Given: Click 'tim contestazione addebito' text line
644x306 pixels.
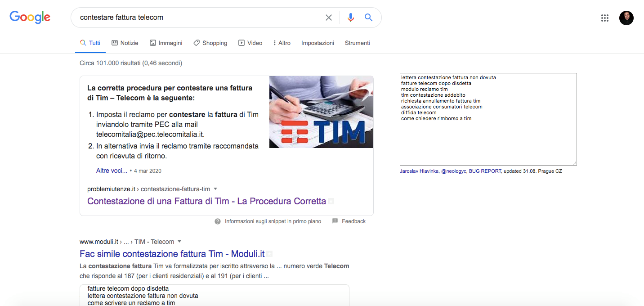Looking at the screenshot, I should click(x=434, y=95).
